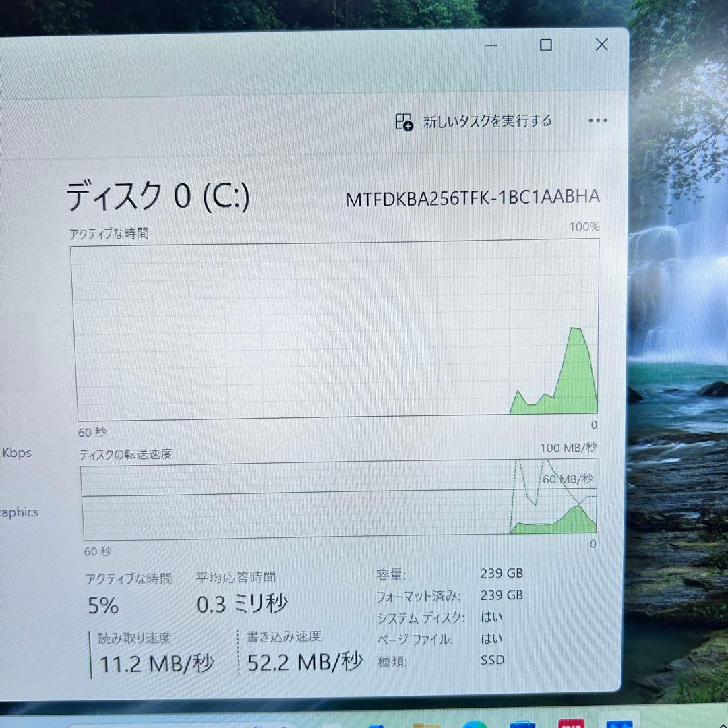
Task: Click the 容量 239 GB value
Action: (502, 573)
